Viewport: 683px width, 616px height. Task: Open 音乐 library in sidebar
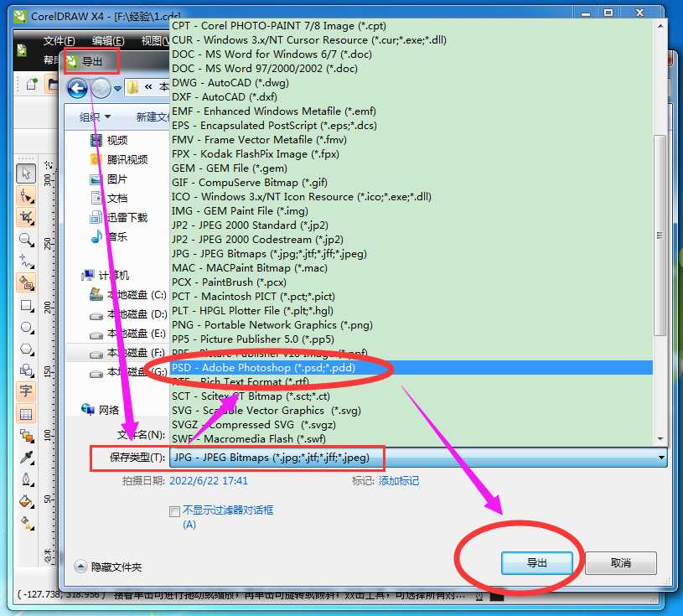[109, 236]
